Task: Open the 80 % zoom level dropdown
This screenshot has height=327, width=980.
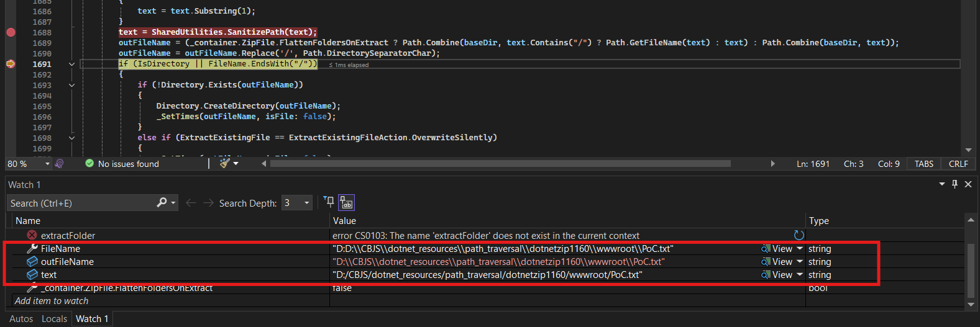Action: 47,164
